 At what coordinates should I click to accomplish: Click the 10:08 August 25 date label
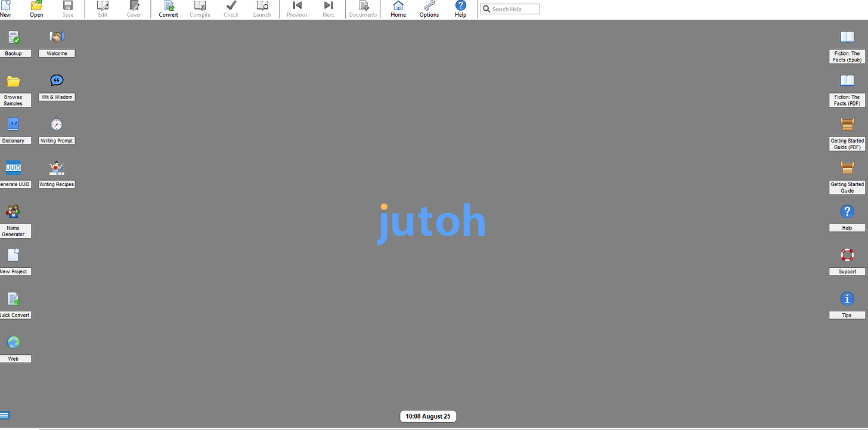[428, 416]
